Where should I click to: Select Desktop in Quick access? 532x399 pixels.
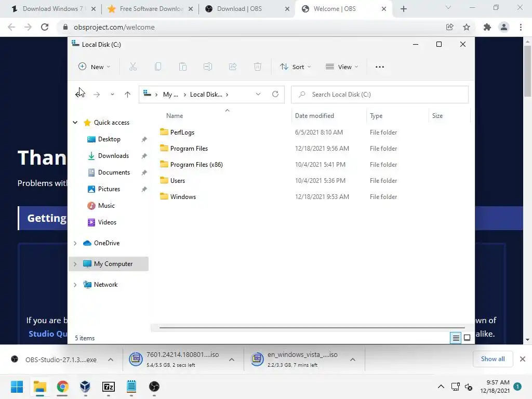109,139
